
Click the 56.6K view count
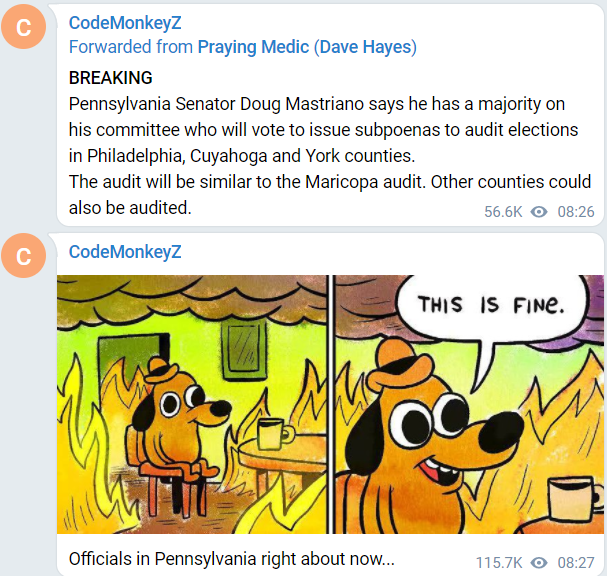pos(503,212)
